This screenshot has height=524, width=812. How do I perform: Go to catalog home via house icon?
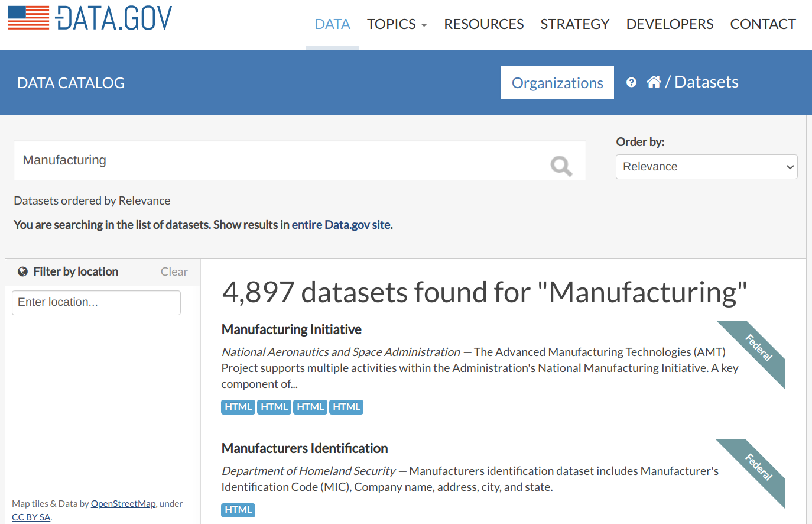click(x=654, y=82)
